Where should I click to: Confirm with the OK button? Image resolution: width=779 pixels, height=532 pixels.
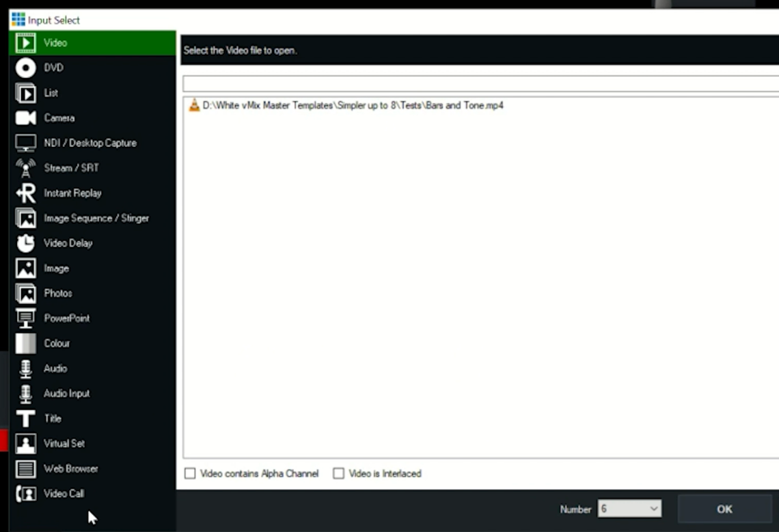coord(724,509)
